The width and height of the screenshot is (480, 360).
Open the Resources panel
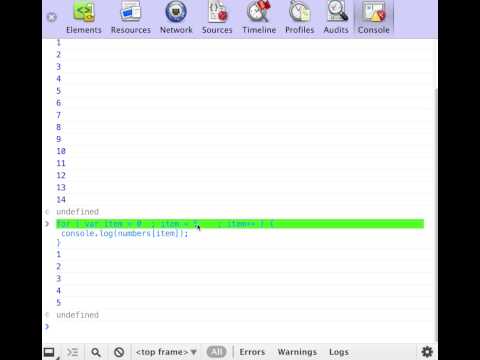131,18
